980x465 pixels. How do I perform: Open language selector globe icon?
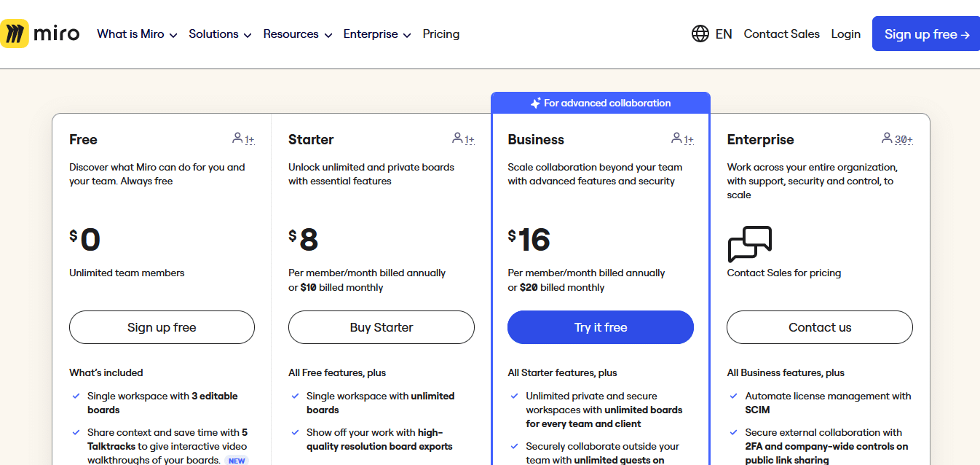click(x=700, y=34)
